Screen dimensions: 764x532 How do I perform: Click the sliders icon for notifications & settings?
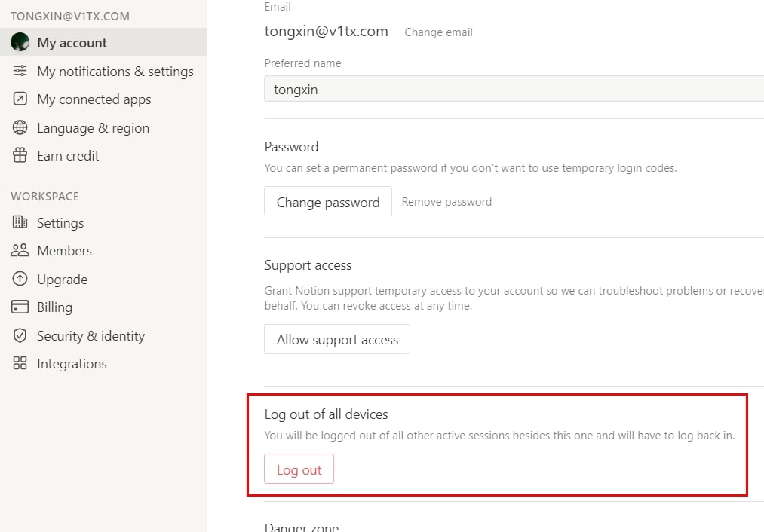point(20,71)
